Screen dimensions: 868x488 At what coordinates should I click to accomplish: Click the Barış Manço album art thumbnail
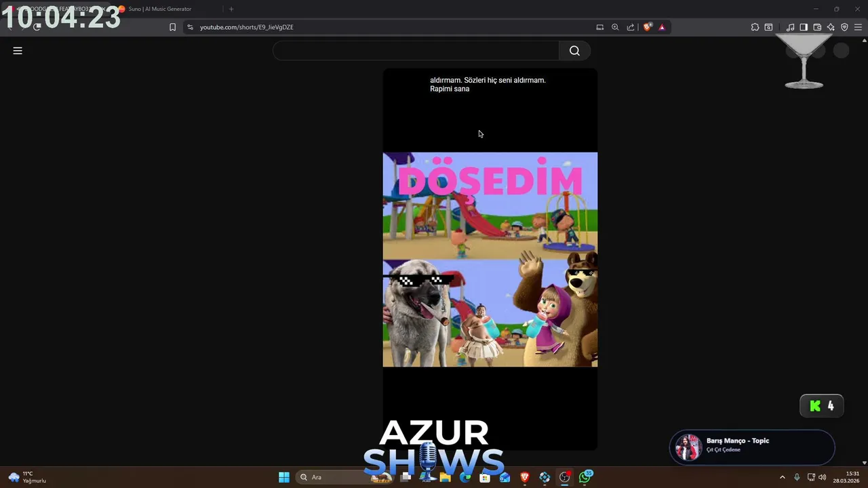coord(688,447)
